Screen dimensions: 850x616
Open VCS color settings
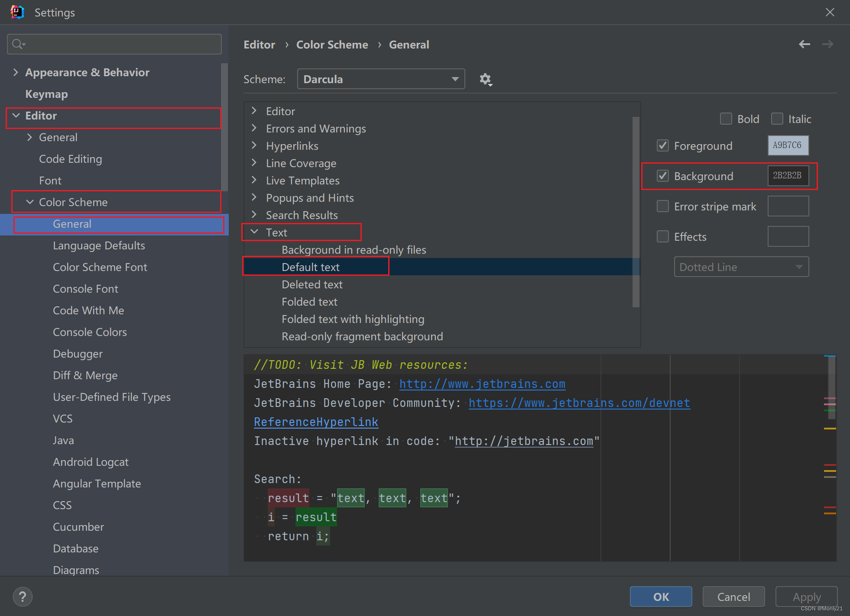[62, 419]
